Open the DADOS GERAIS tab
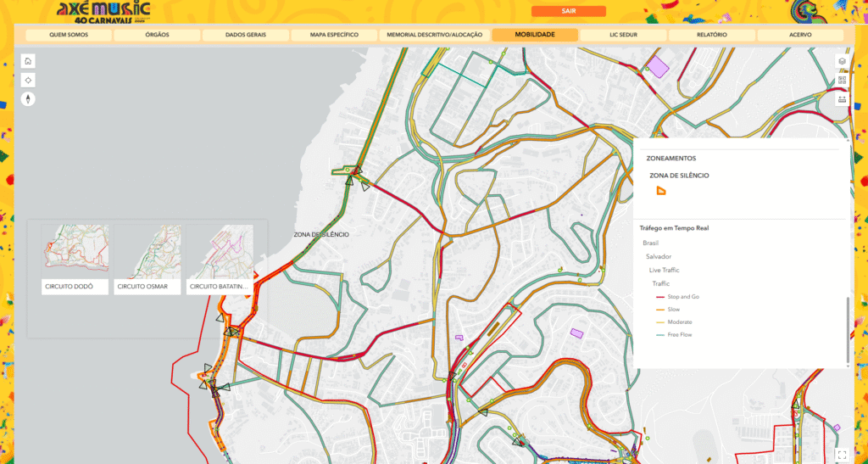This screenshot has height=464, width=868. 245,35
